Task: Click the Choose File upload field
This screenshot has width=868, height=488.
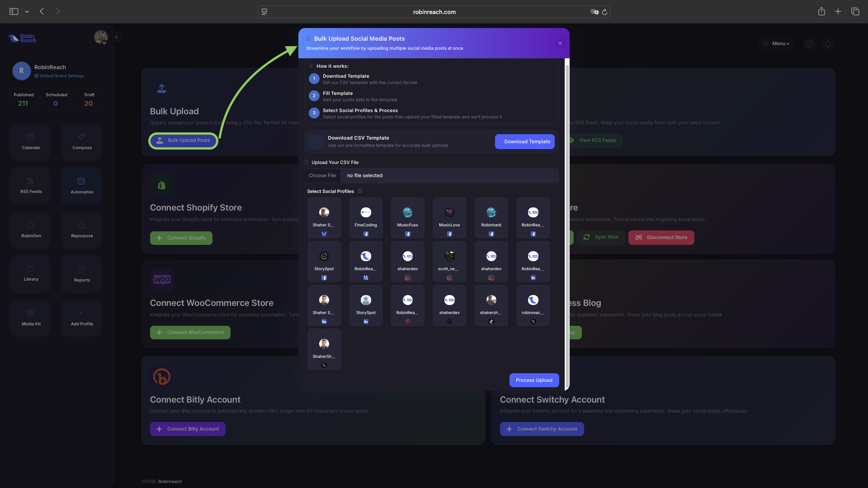Action: click(x=322, y=175)
